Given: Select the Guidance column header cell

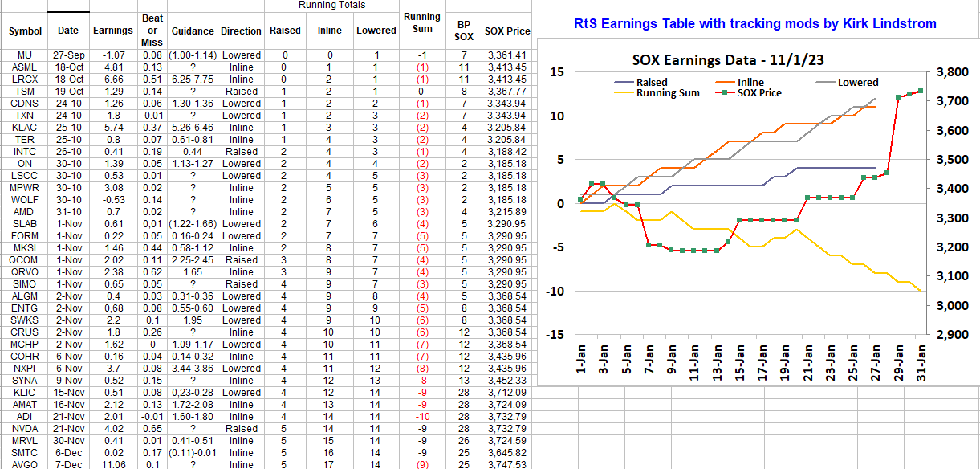Looking at the screenshot, I should coord(193,31).
